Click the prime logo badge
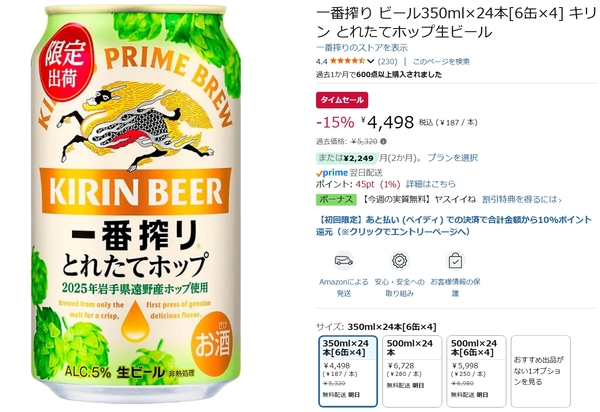 point(332,173)
